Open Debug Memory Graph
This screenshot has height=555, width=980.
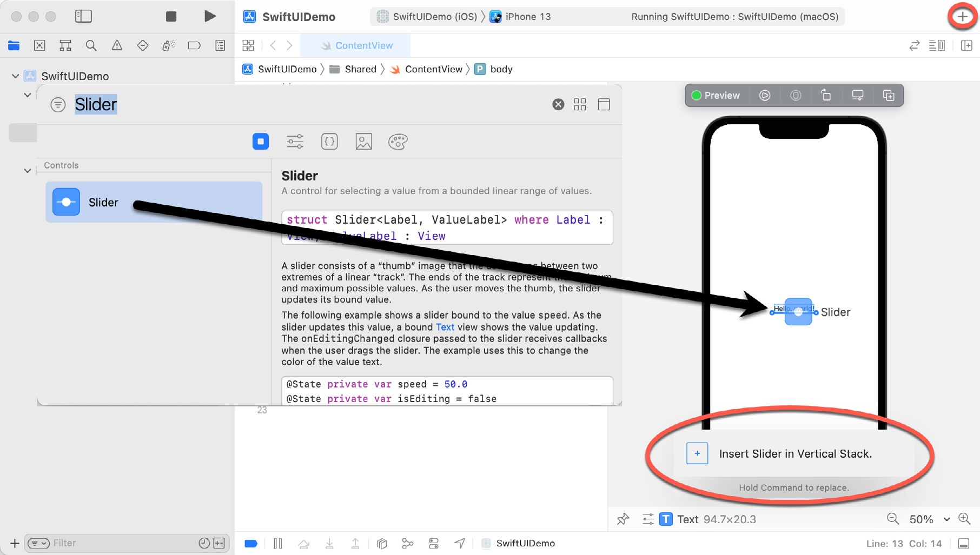coord(408,544)
